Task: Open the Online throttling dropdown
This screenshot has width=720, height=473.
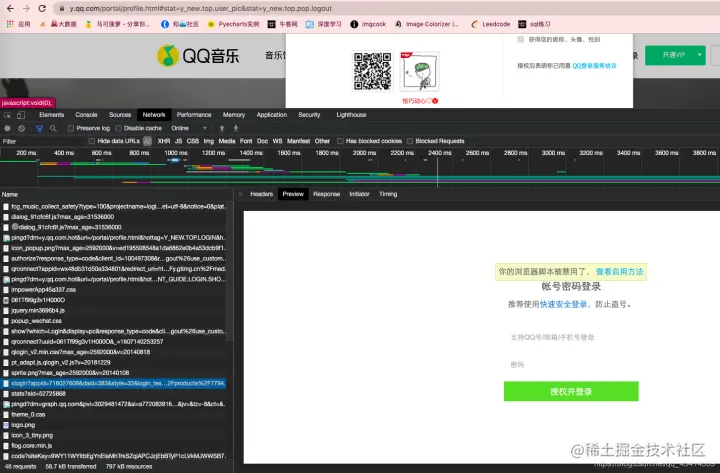Action: tap(189, 129)
